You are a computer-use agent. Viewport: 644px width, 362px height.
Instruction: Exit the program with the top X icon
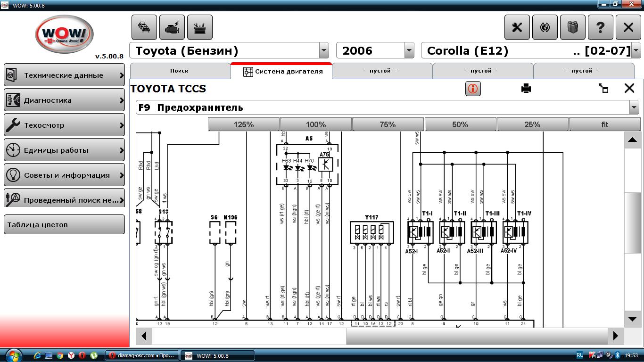pos(628,27)
